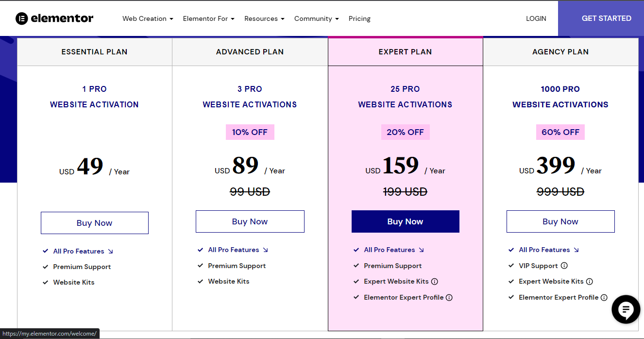Expand the Community dropdown menu

317,18
